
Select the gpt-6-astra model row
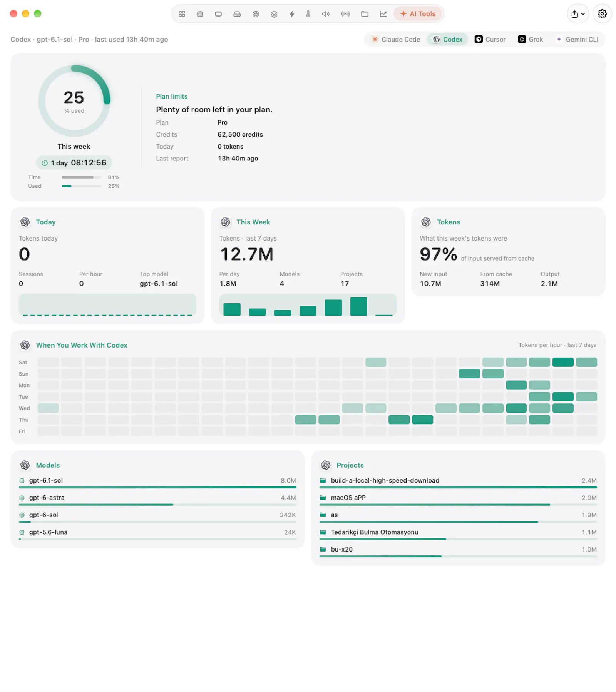pyautogui.click(x=157, y=500)
